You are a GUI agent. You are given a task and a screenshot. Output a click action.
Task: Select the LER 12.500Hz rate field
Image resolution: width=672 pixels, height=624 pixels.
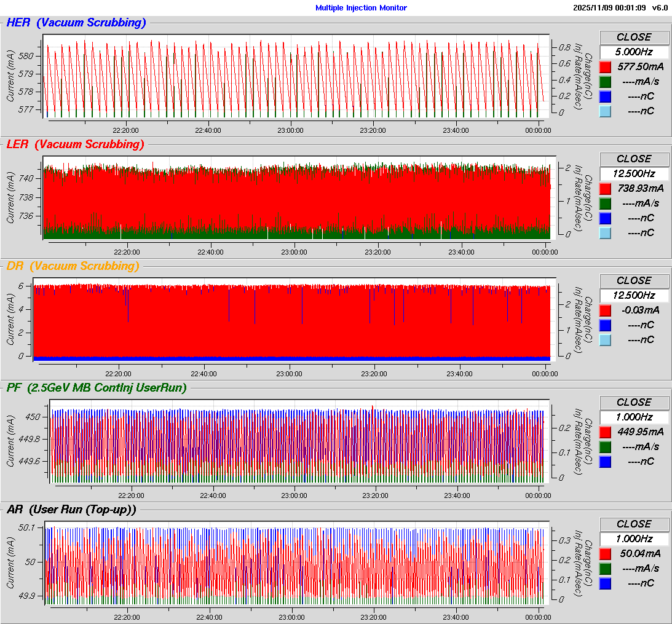[634, 173]
